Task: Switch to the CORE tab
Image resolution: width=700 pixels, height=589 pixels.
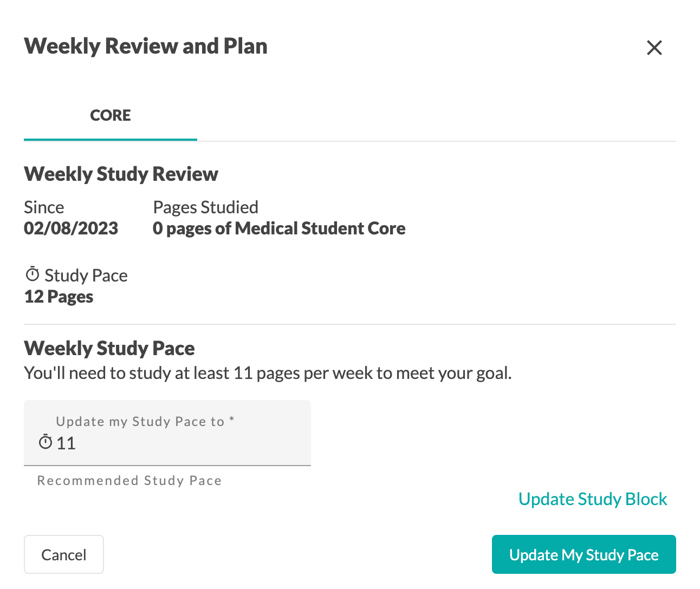Action: click(111, 115)
